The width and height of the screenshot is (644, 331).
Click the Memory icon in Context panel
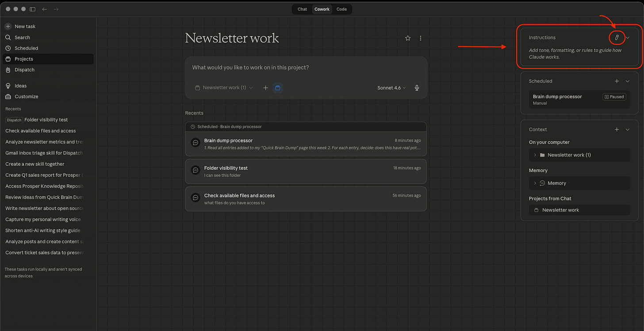pos(542,183)
